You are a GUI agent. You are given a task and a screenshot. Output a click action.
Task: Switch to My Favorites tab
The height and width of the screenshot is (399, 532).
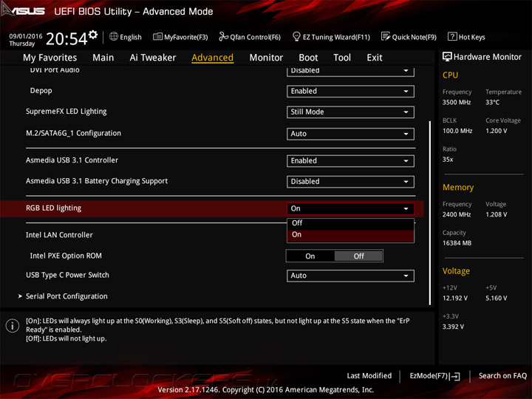[50, 58]
